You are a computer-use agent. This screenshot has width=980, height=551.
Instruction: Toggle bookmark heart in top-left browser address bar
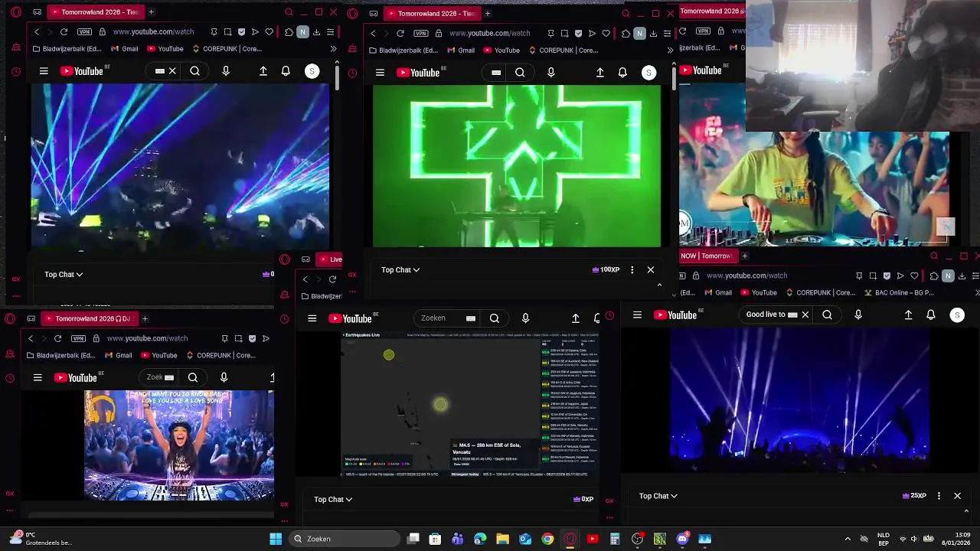coord(269,32)
